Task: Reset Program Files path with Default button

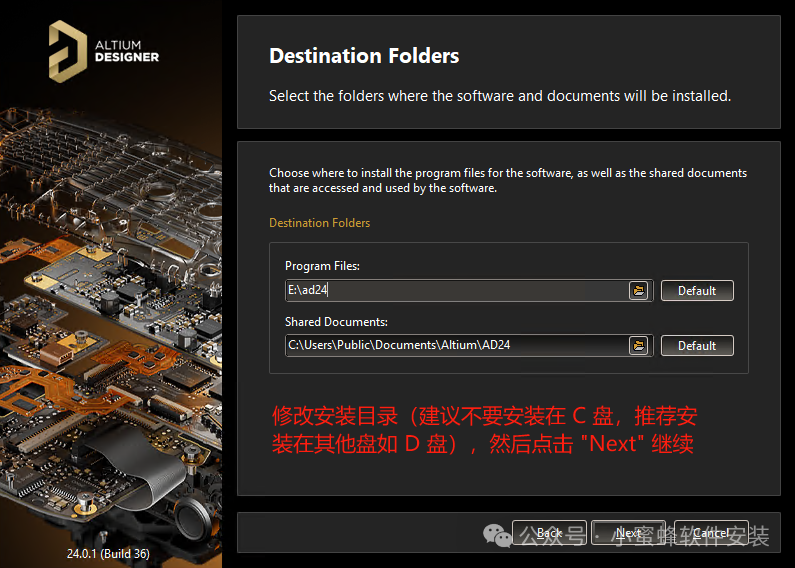Action: 697,291
